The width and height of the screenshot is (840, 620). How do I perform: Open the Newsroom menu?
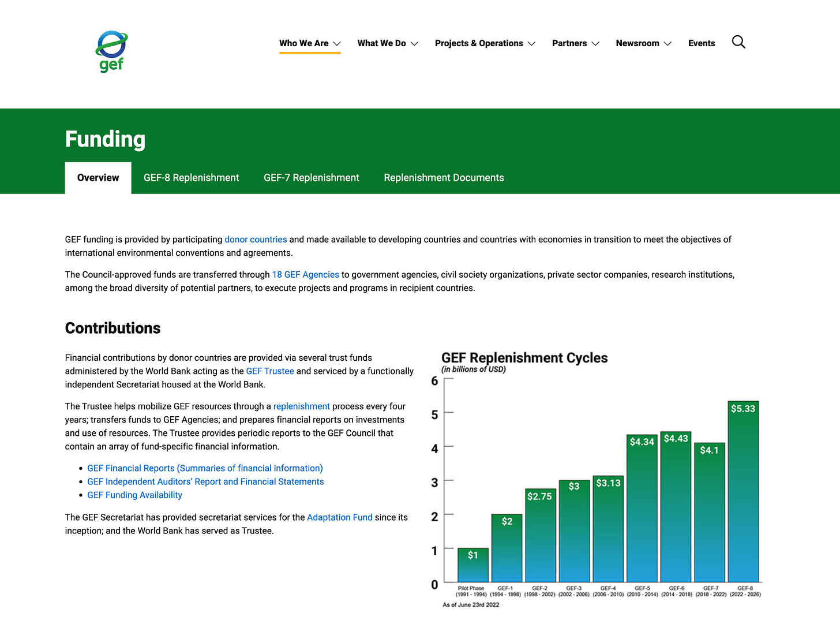[x=637, y=43]
